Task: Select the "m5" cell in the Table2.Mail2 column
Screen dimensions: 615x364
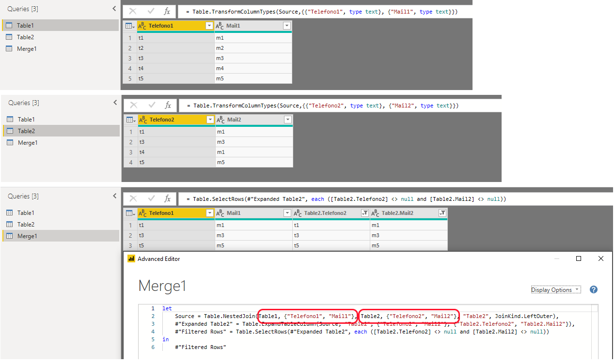Action: pyautogui.click(x=409, y=245)
